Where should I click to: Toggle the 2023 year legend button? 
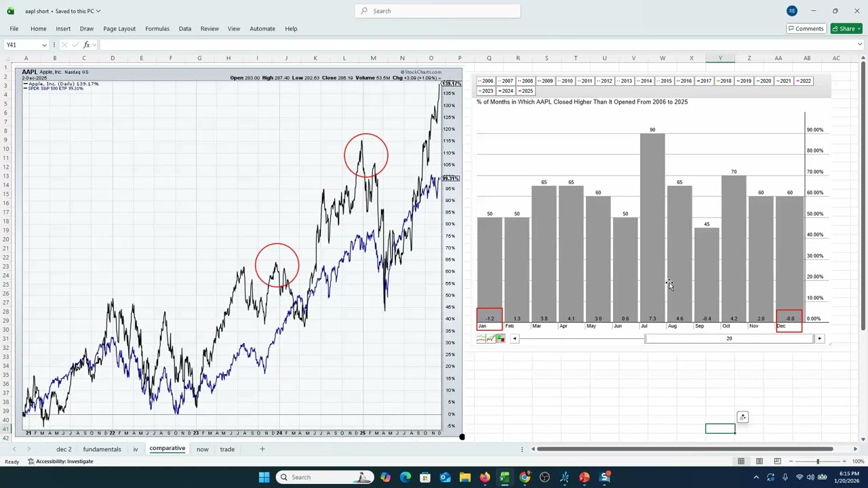tap(486, 91)
